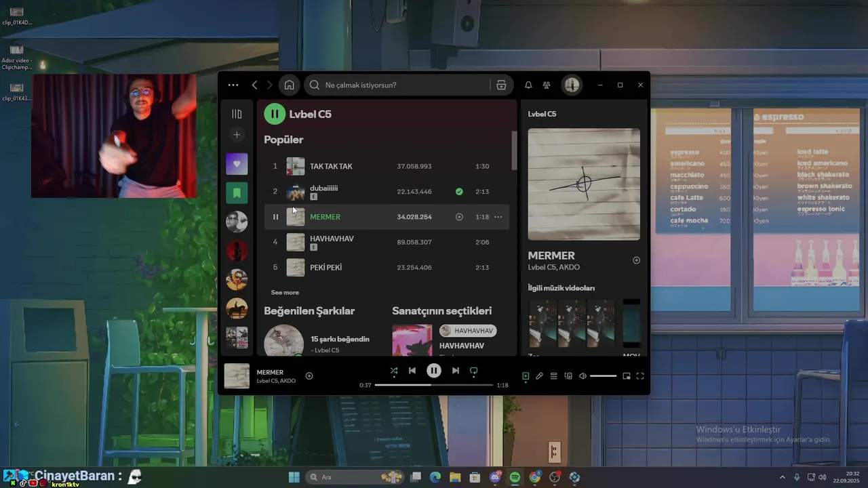Open Friend Activity icon
868x488 pixels.
547,85
